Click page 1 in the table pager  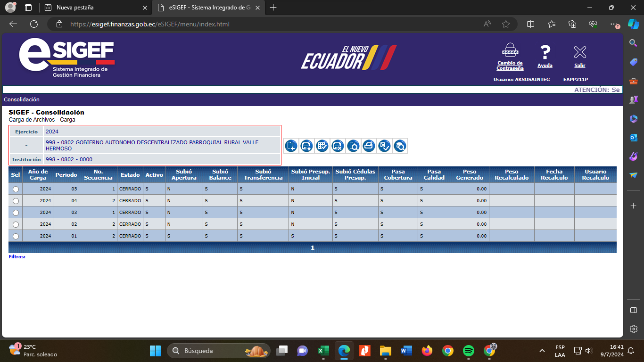pos(312,247)
